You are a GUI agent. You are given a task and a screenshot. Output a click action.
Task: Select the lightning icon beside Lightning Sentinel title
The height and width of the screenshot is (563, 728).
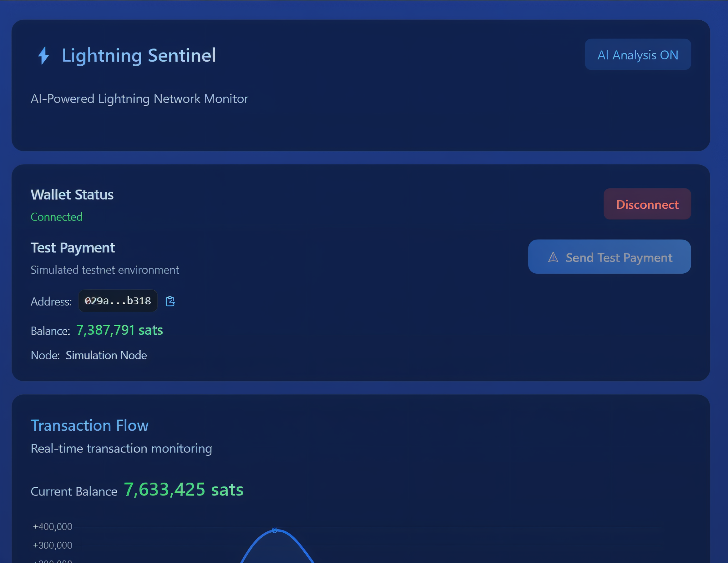pyautogui.click(x=44, y=56)
